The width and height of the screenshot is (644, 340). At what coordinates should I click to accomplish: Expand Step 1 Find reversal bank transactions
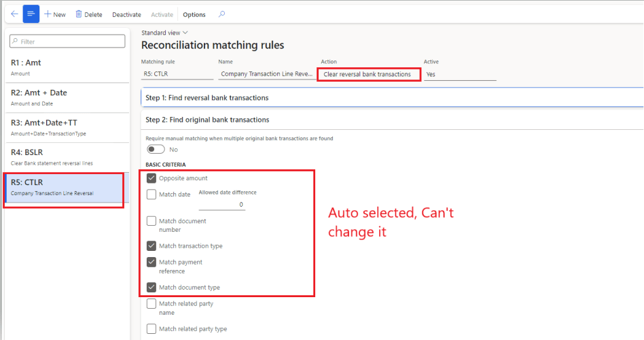tap(207, 98)
